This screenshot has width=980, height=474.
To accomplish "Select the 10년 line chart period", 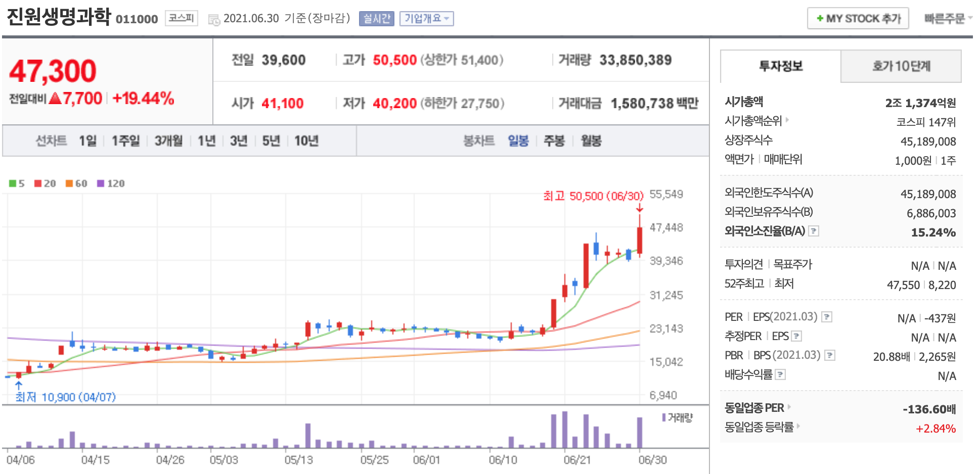I will pyautogui.click(x=306, y=140).
